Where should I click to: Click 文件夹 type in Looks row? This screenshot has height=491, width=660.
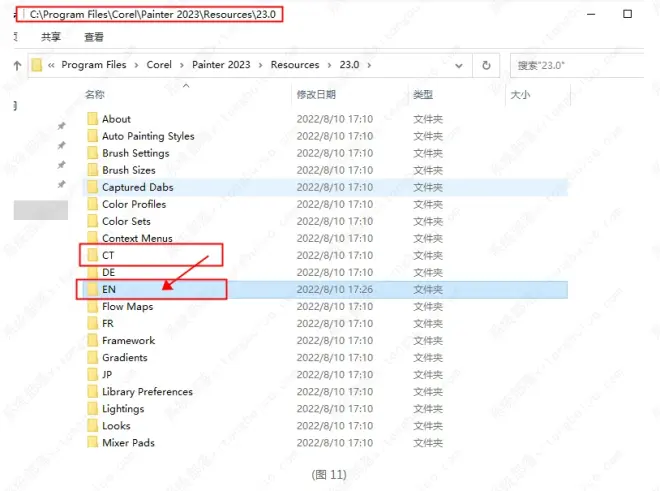[428, 426]
